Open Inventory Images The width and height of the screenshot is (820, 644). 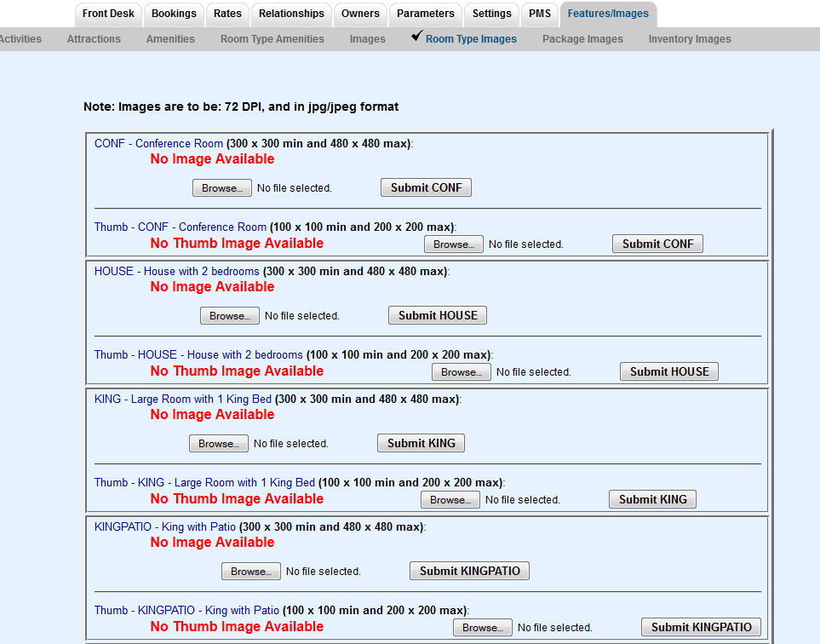coord(690,39)
